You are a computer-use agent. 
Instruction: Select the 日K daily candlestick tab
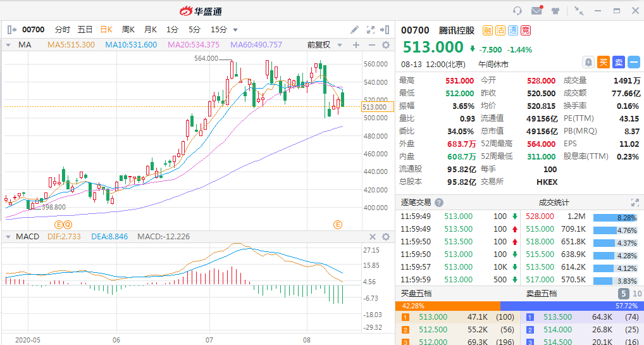(x=106, y=30)
